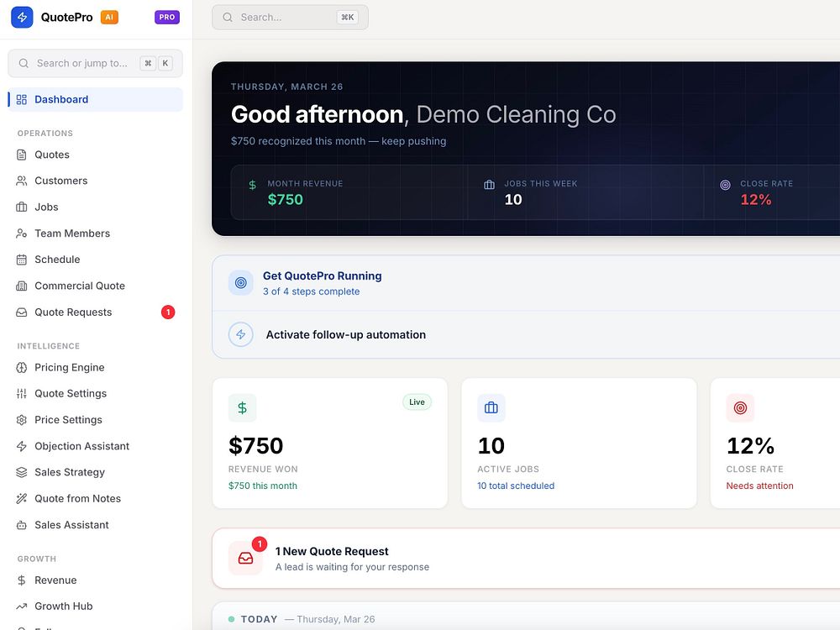Click the $750 this month text
This screenshot has height=630, width=840.
tap(262, 486)
